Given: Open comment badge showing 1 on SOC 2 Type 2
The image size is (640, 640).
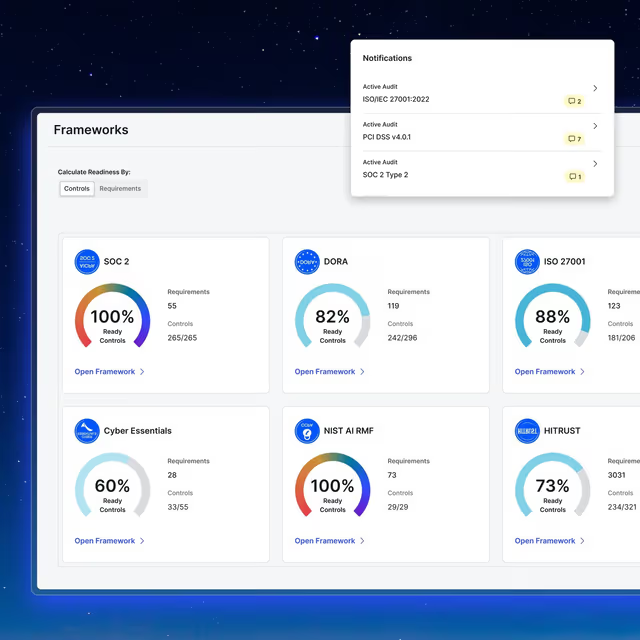Looking at the screenshot, I should pyautogui.click(x=574, y=177).
